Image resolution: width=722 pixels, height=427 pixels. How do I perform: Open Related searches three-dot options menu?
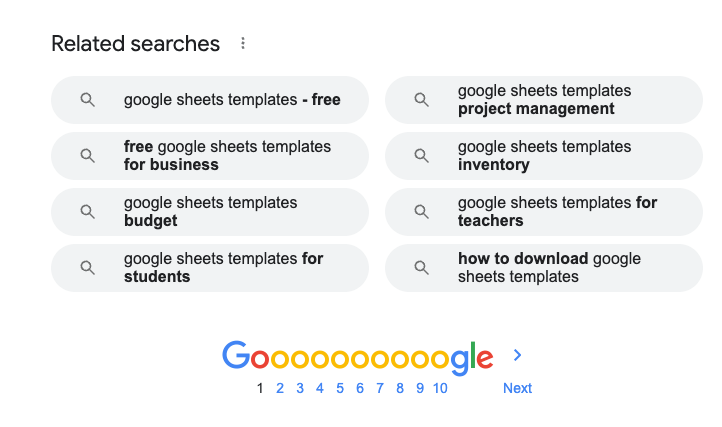coord(243,43)
